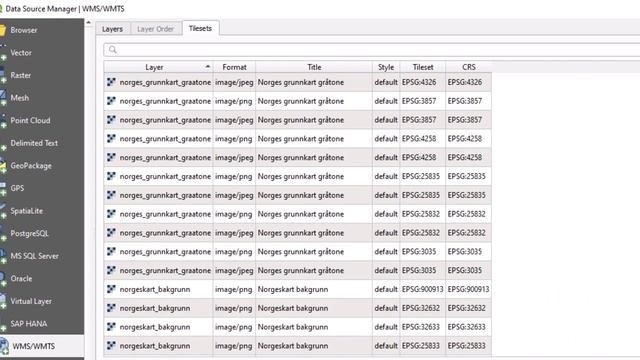The height and width of the screenshot is (360, 640).
Task: Switch to the Tilesets tab
Action: click(200, 28)
